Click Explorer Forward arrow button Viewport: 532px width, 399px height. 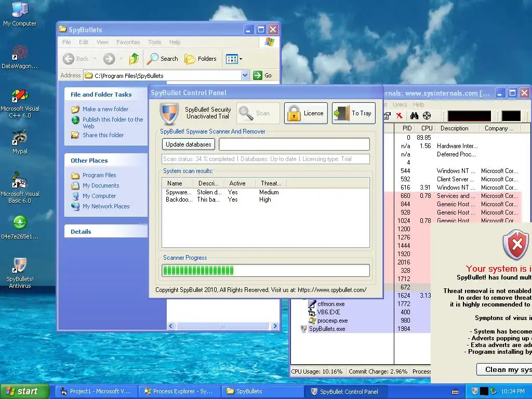coord(109,59)
